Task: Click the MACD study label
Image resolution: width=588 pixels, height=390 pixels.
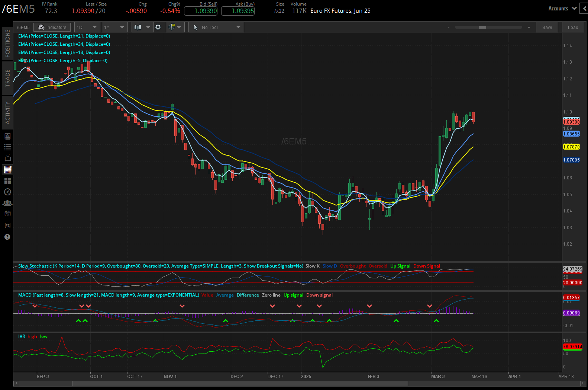Action: point(109,295)
